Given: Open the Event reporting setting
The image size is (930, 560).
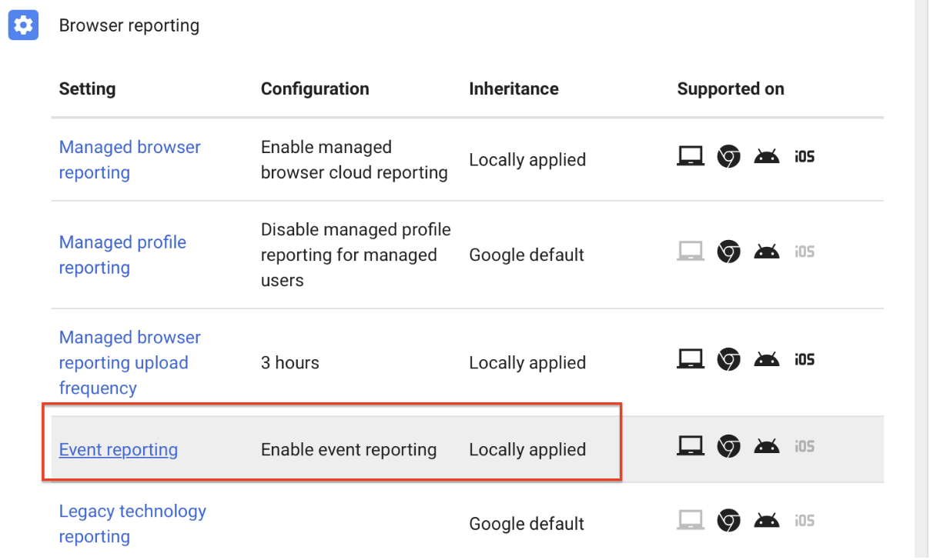Looking at the screenshot, I should pyautogui.click(x=119, y=450).
